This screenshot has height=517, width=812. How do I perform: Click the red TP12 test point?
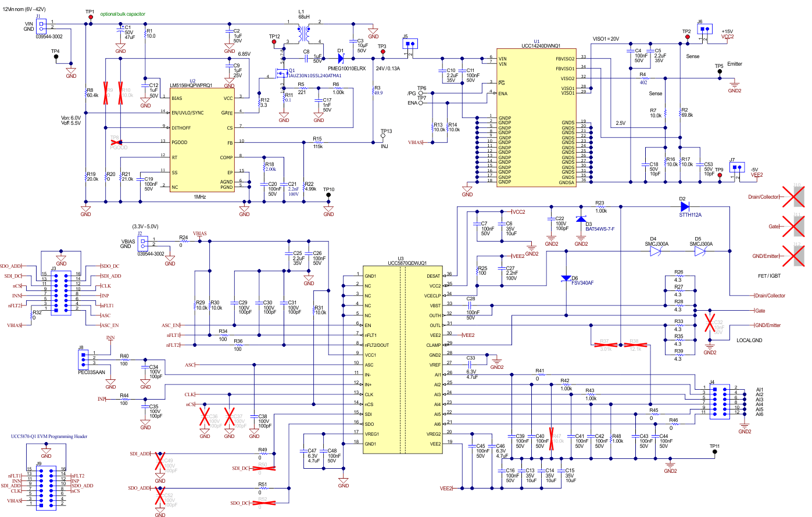[274, 42]
